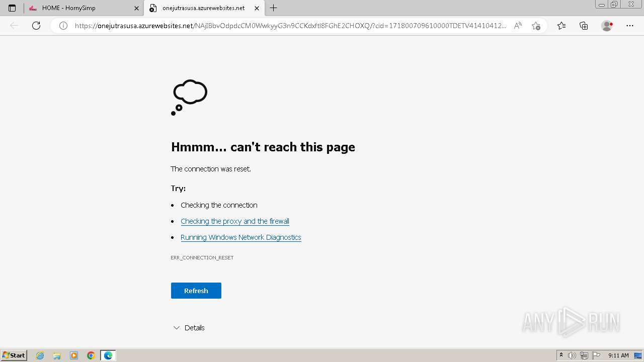
Task: Open the user profile avatar
Action: pyautogui.click(x=607, y=26)
